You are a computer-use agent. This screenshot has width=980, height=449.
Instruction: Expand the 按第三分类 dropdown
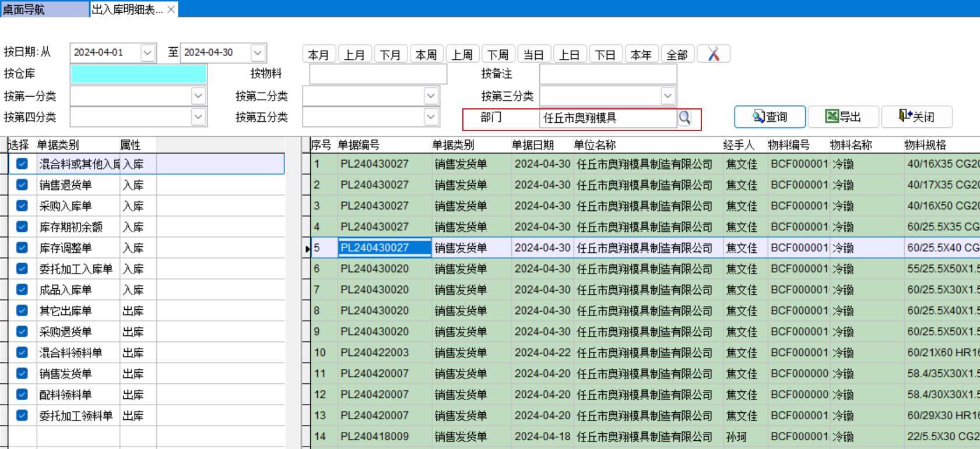point(668,96)
